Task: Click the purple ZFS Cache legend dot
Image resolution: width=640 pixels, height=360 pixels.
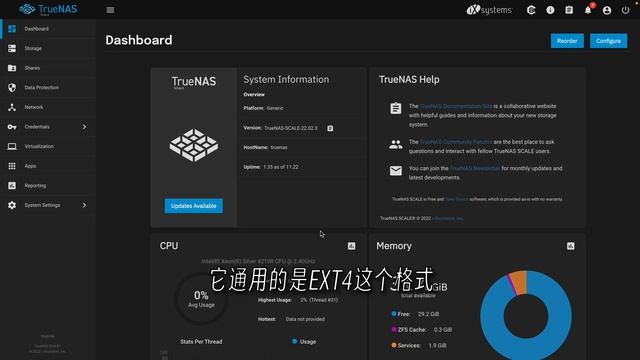Action: 394,329
